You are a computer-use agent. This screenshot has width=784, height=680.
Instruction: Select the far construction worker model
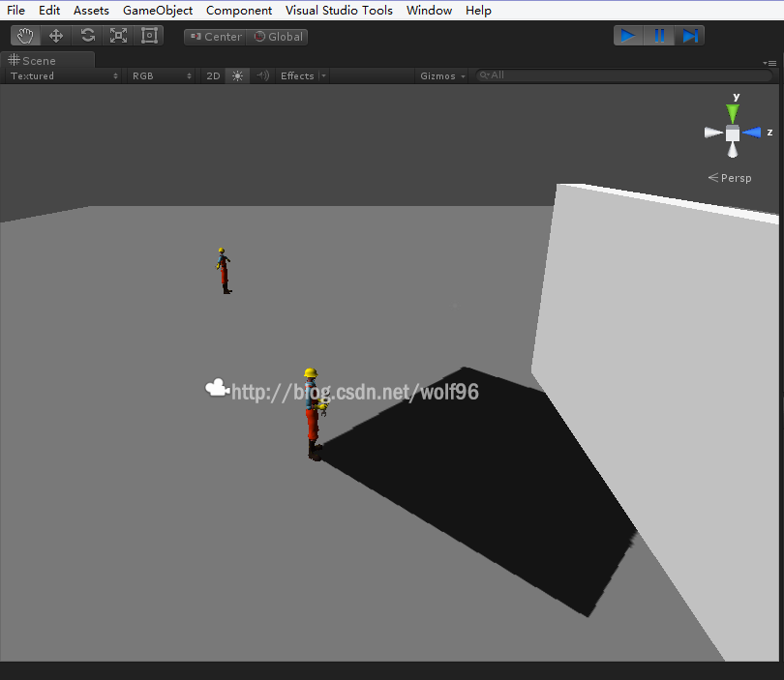224,271
